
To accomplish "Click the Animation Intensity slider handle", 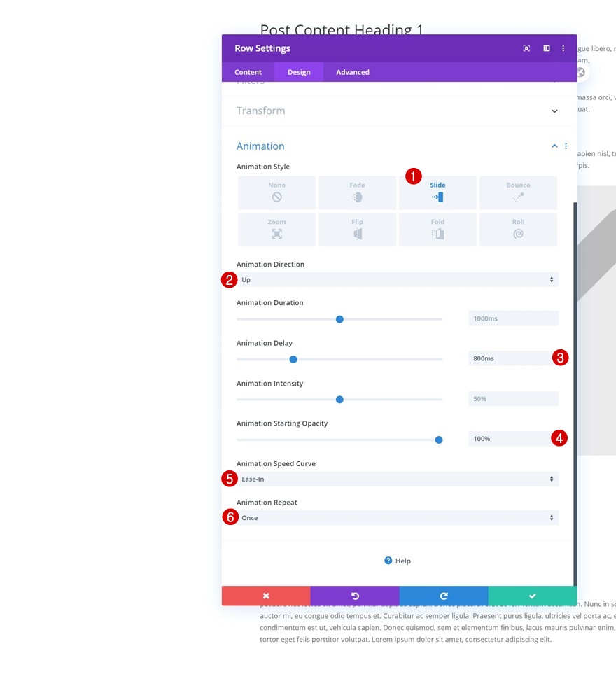I will click(x=339, y=400).
